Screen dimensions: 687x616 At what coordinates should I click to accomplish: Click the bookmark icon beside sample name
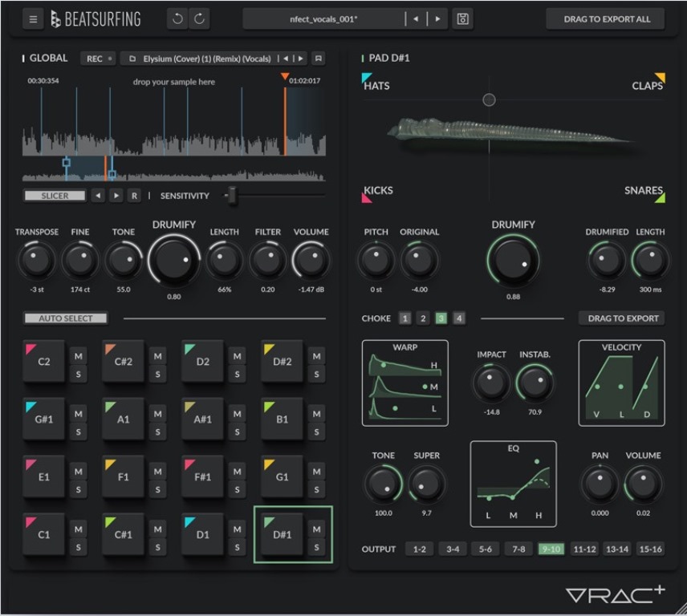[319, 59]
